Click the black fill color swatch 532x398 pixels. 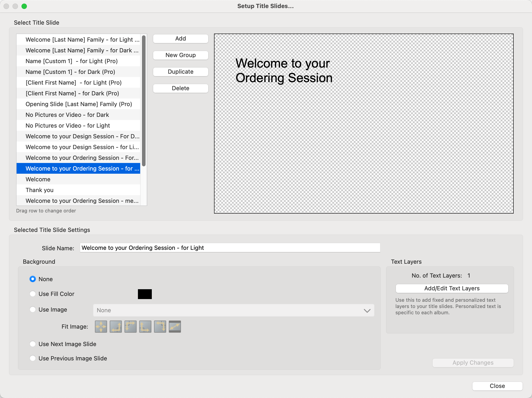(145, 294)
